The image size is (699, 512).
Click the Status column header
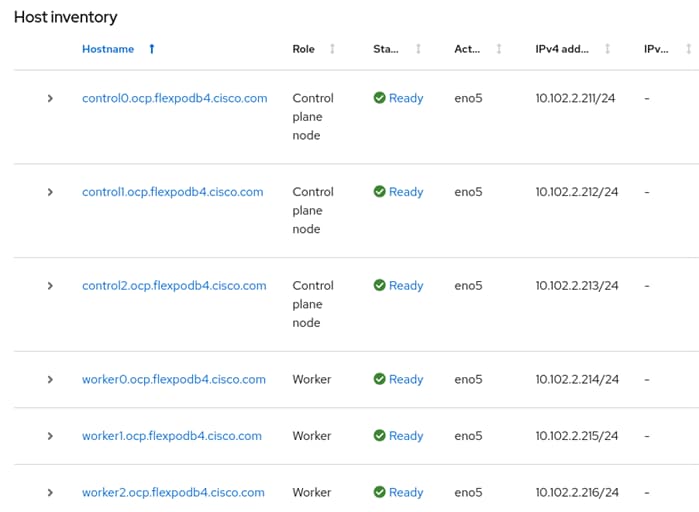click(x=386, y=49)
